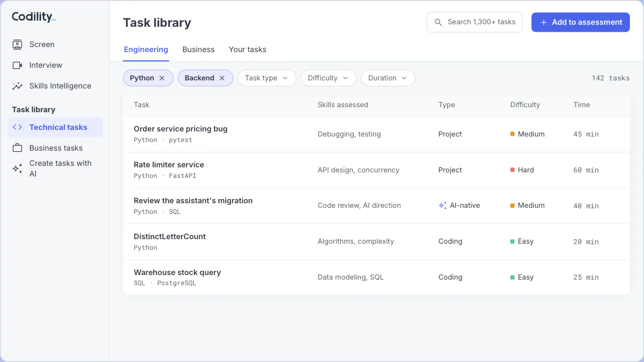
Task: Click Project type for Rate limiter service
Action: (x=450, y=170)
